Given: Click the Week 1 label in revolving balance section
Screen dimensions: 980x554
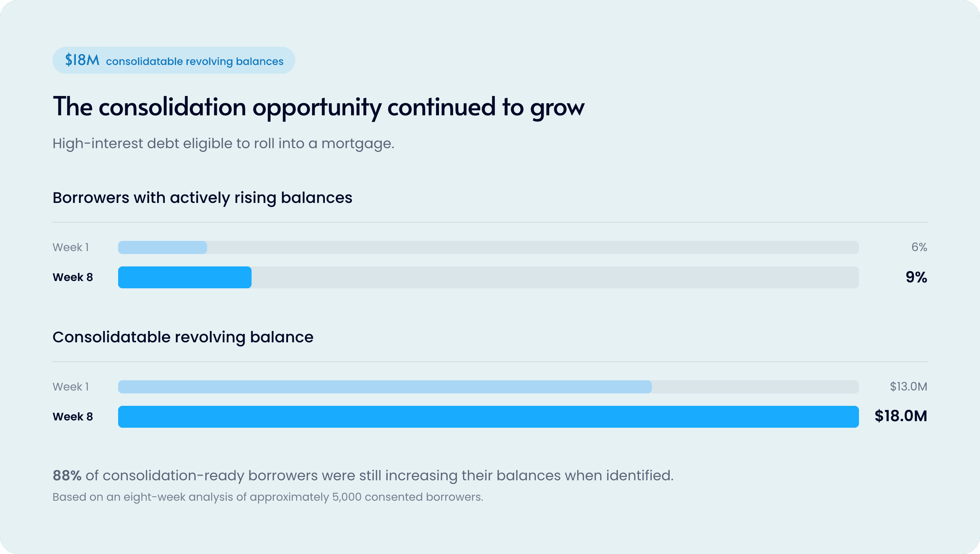Looking at the screenshot, I should point(71,387).
